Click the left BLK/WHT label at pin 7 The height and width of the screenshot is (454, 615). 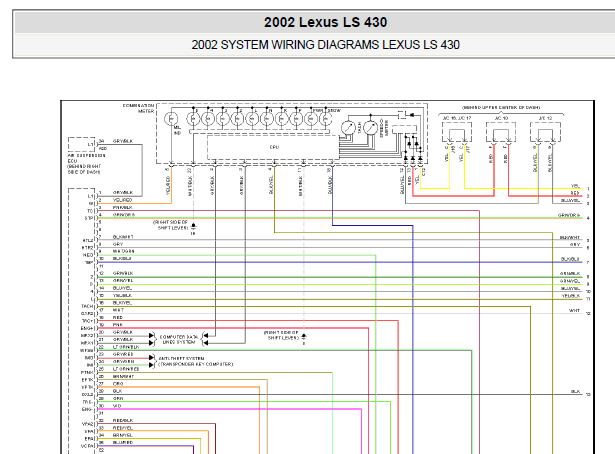(123, 237)
